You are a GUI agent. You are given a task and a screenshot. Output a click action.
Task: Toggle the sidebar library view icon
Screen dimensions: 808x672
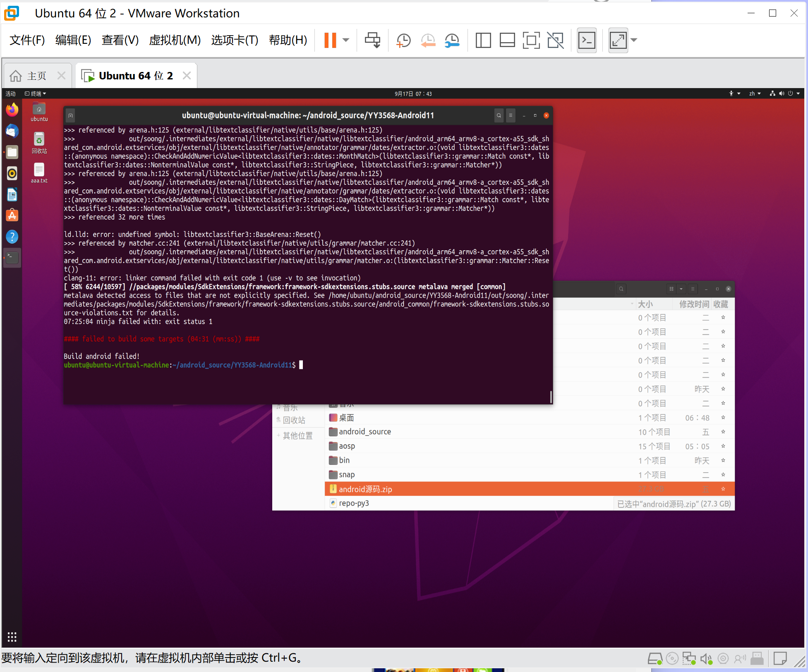click(x=483, y=40)
